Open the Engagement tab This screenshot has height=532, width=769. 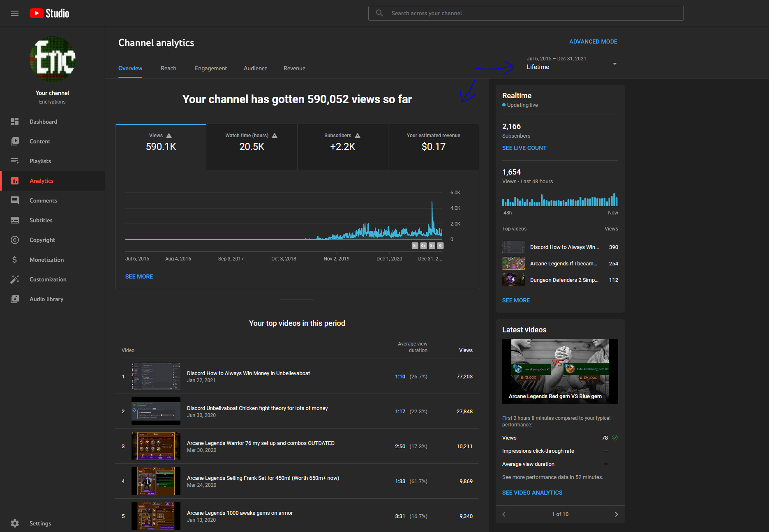pyautogui.click(x=211, y=68)
